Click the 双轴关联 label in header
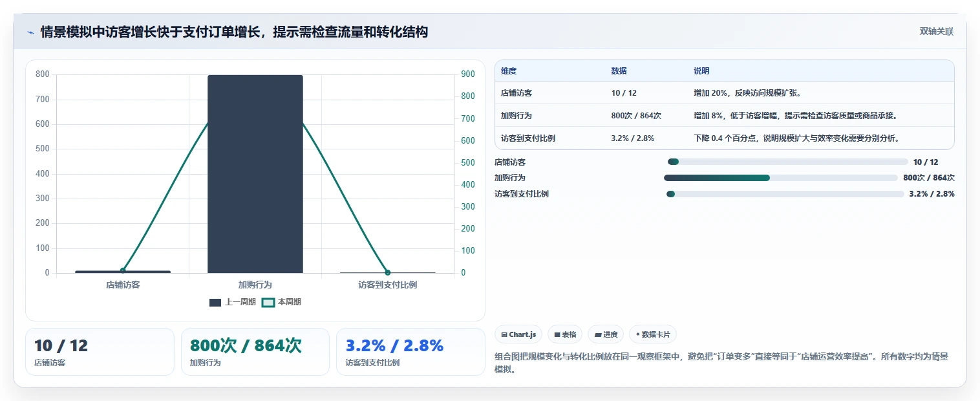The height and width of the screenshot is (401, 980). 937,32
